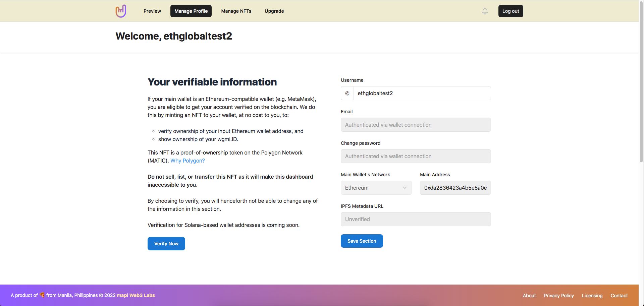644x306 pixels.
Task: Click the @ prefix on the username field
Action: 347,93
